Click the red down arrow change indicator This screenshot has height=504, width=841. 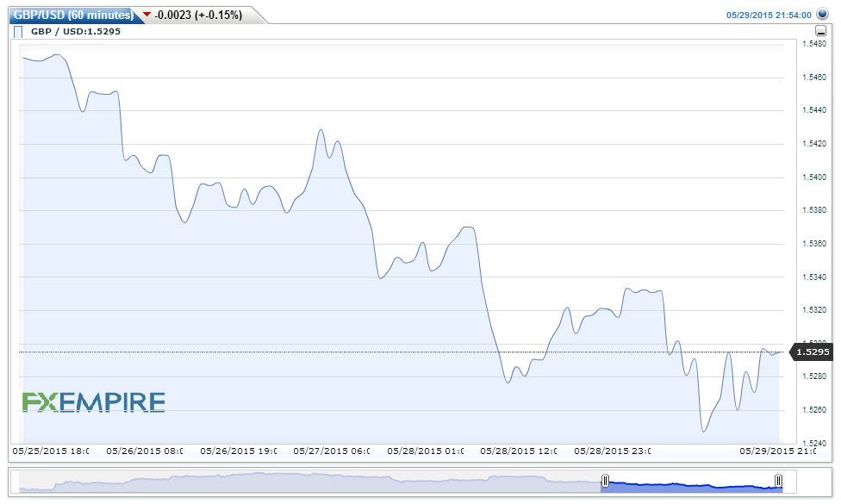(147, 15)
